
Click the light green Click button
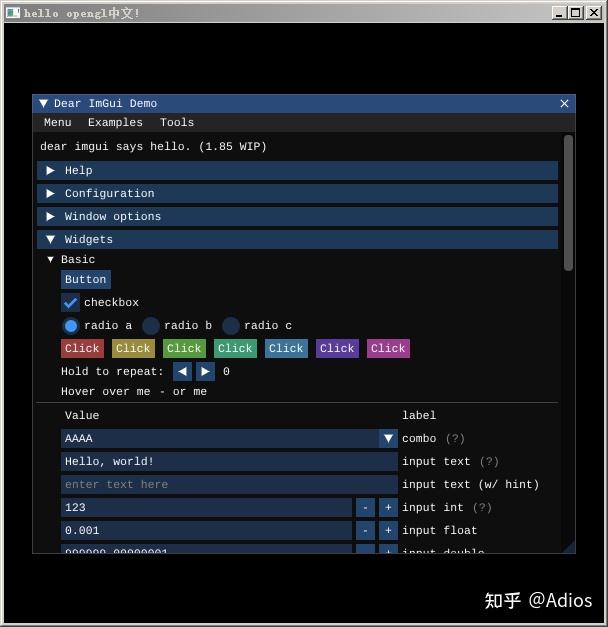pos(184,348)
